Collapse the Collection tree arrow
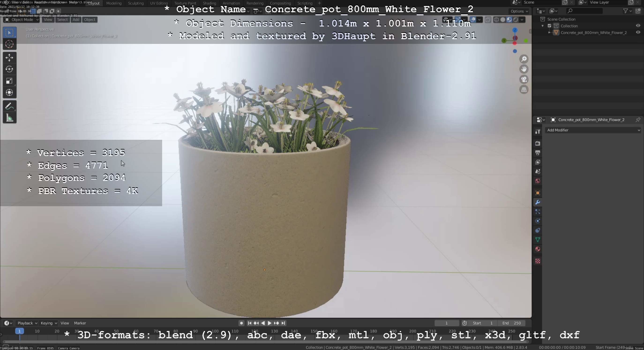Screen dimensions: 644x350 [x=543, y=26]
